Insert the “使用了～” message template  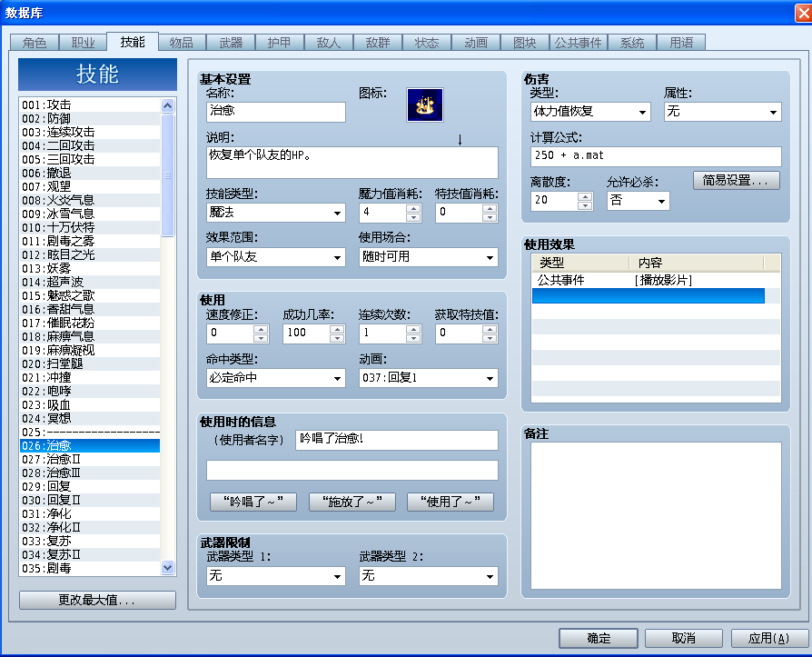(x=451, y=502)
